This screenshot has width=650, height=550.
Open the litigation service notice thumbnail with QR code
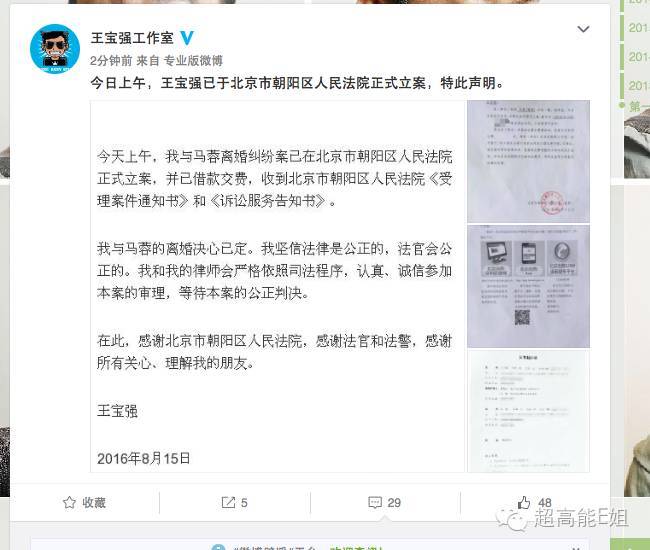(528, 286)
